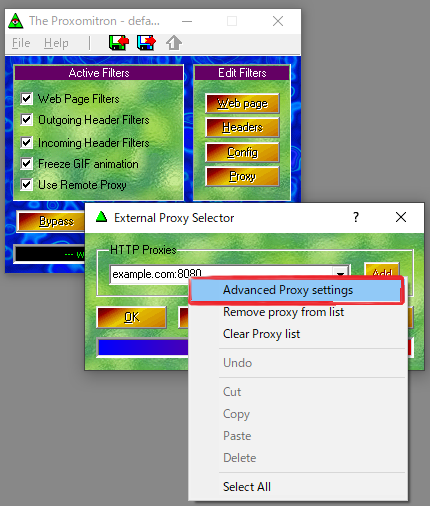Toggle Freeze GIF animation checkbox

[x=27, y=164]
